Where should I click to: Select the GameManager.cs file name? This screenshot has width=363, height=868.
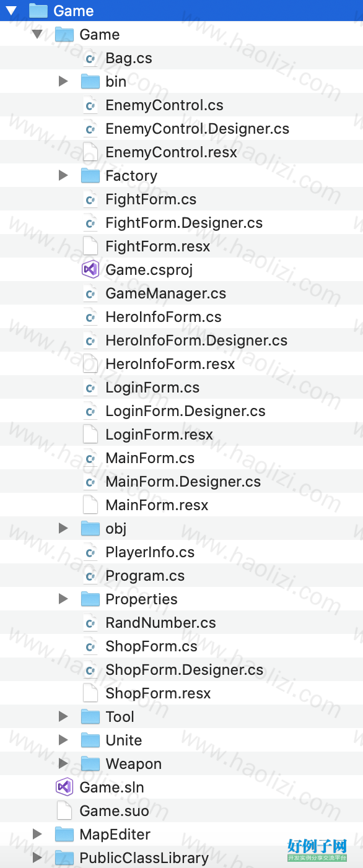[166, 293]
